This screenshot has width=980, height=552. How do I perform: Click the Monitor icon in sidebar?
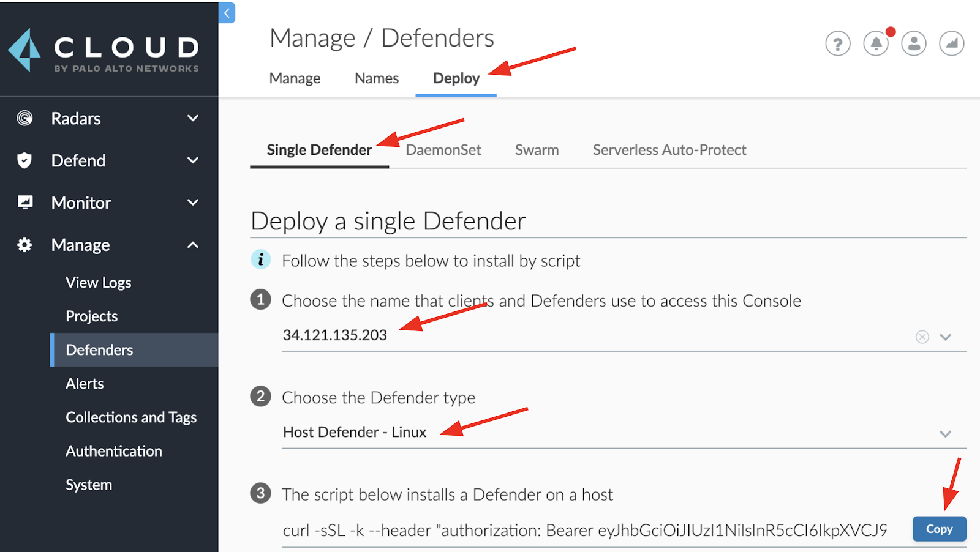25,203
